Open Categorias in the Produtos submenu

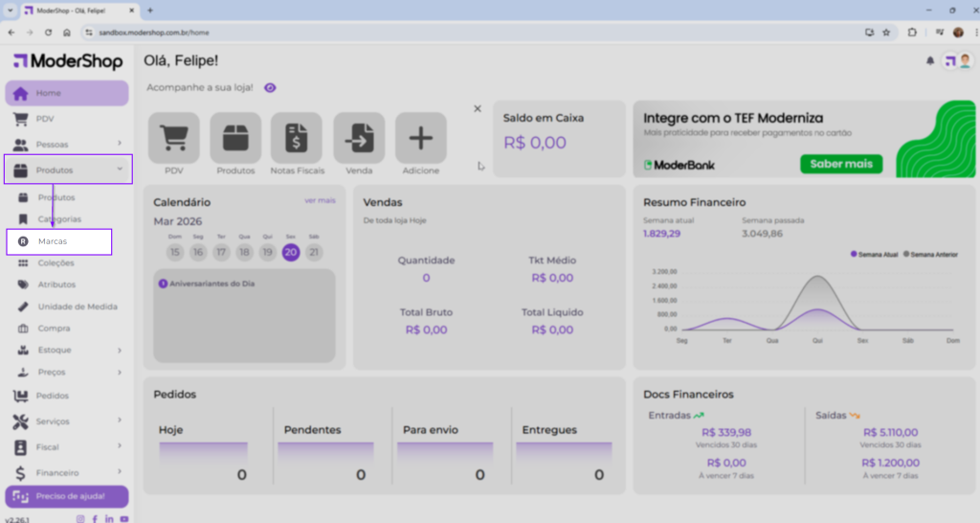[59, 219]
